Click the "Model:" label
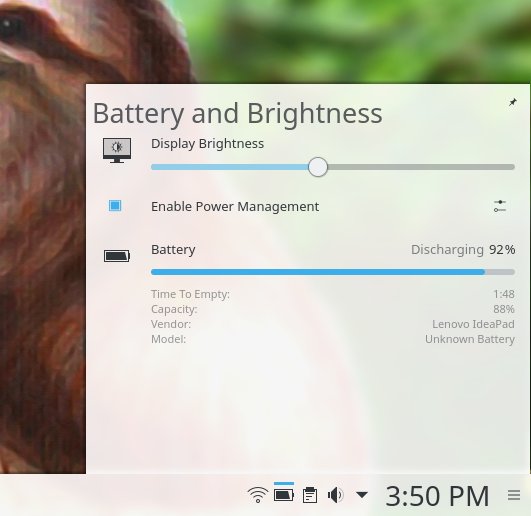This screenshot has width=531, height=516. tap(168, 339)
